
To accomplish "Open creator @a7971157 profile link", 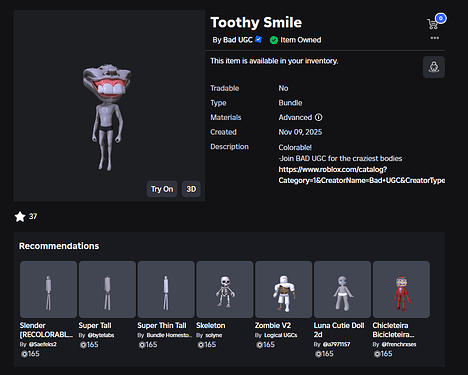I will (x=336, y=344).
